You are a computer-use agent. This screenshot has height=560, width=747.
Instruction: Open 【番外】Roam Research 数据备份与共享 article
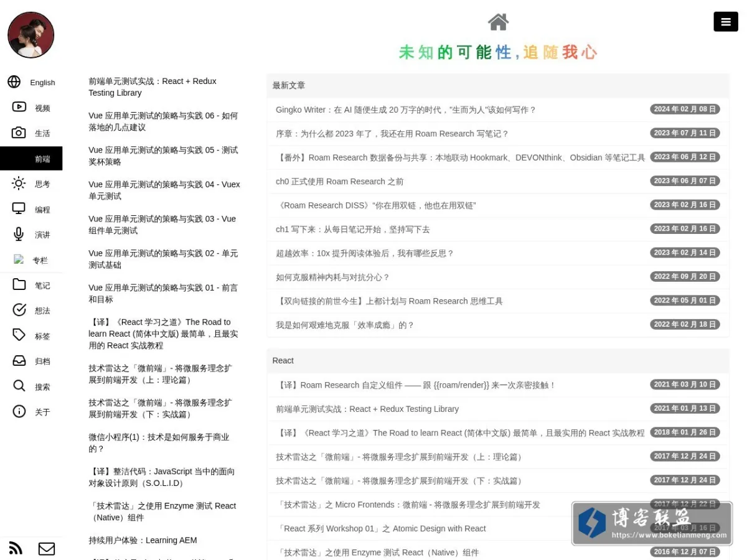[461, 157]
